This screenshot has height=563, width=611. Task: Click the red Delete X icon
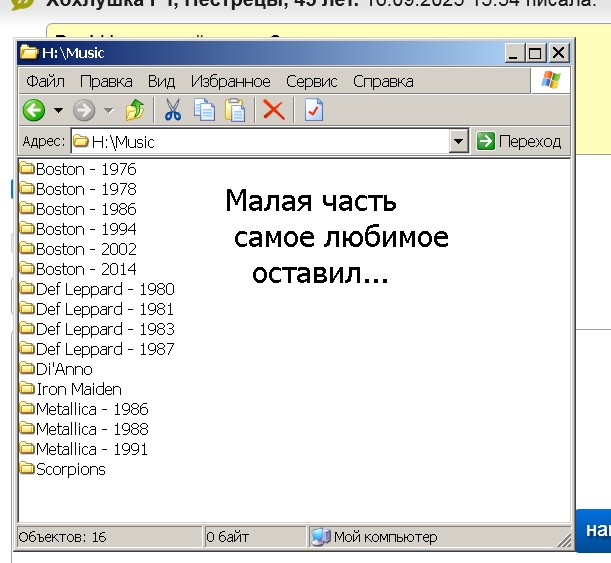[x=274, y=110]
